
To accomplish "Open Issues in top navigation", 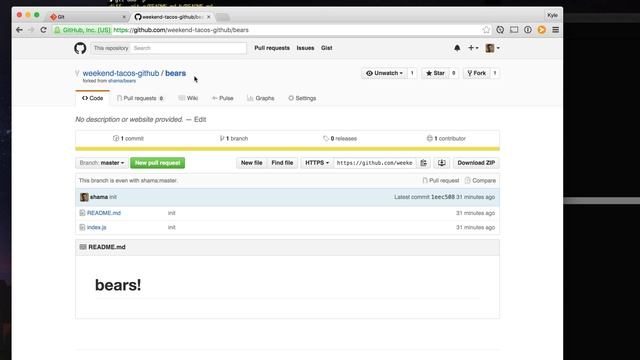I will [305, 48].
